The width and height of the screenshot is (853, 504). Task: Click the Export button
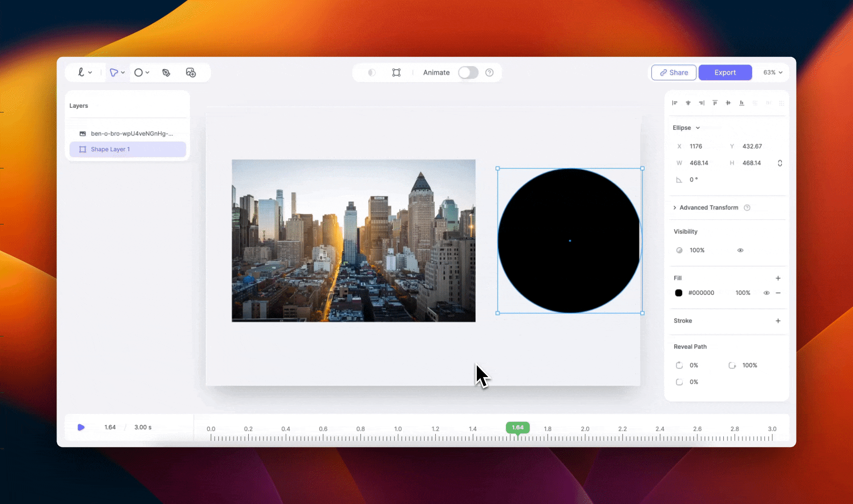pyautogui.click(x=725, y=72)
